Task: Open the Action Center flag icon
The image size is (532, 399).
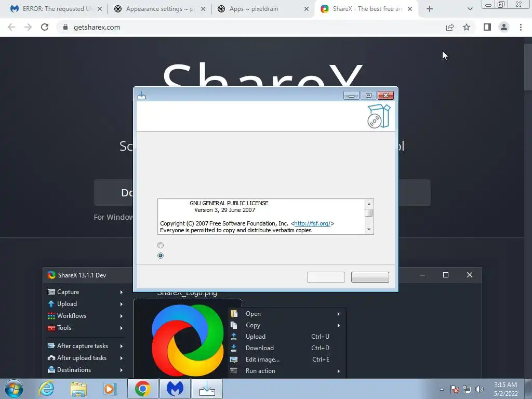Action: pyautogui.click(x=455, y=389)
